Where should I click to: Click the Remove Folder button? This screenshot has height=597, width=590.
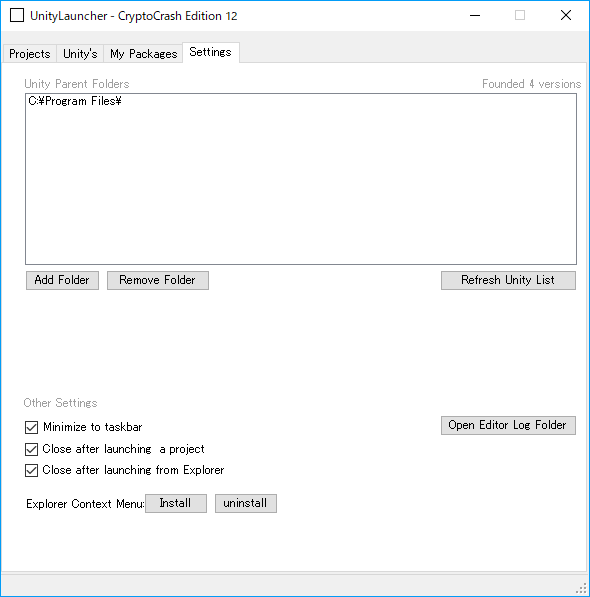(158, 280)
